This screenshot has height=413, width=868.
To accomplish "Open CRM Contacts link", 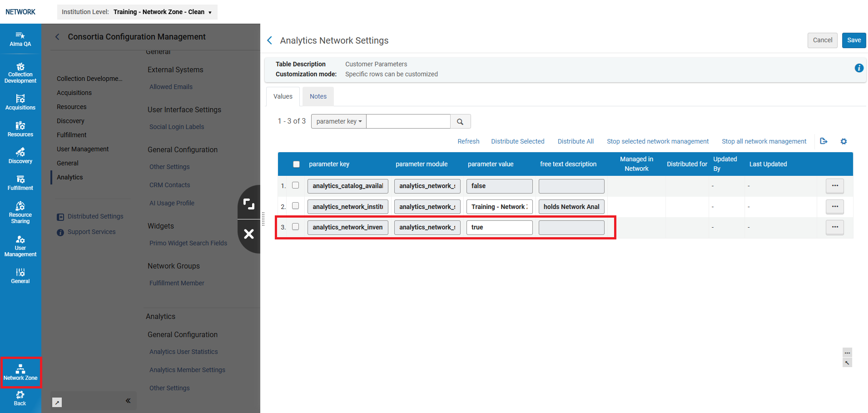I will tap(170, 185).
